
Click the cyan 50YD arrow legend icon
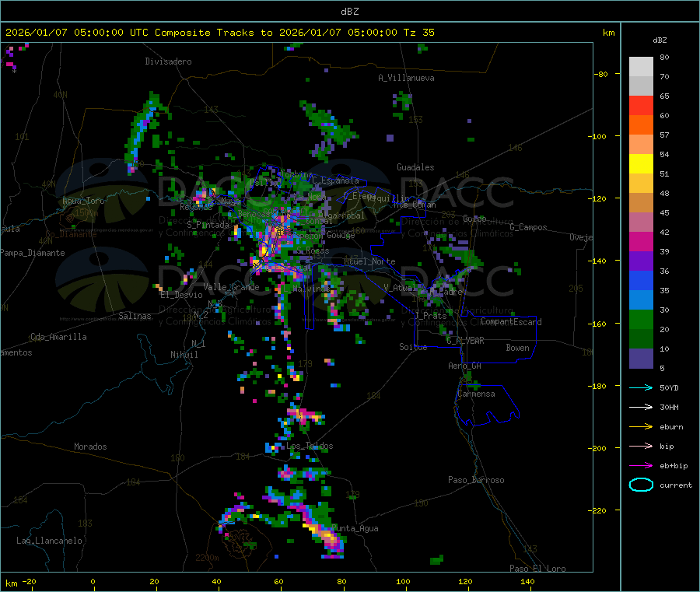(x=641, y=387)
